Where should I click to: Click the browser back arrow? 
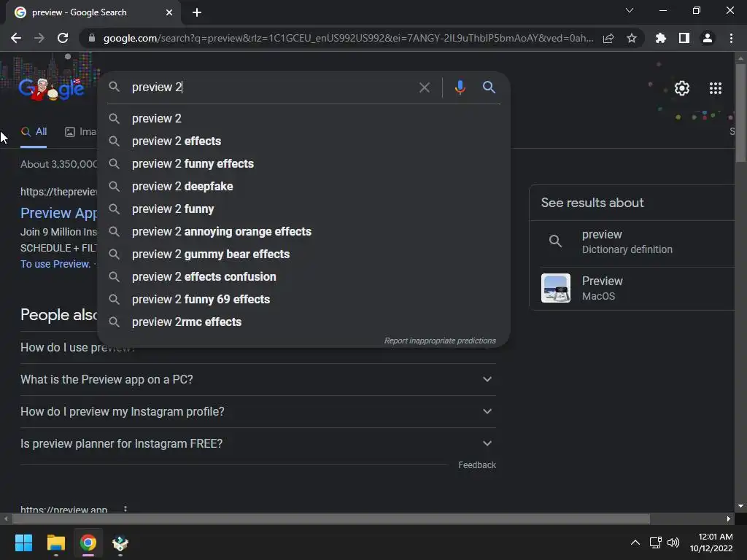16,38
